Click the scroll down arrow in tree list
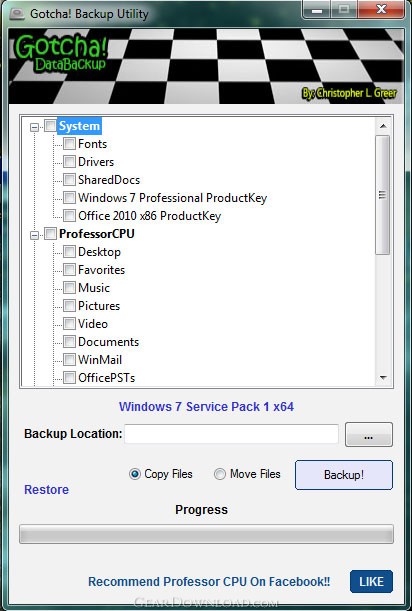The image size is (412, 611). [x=383, y=377]
